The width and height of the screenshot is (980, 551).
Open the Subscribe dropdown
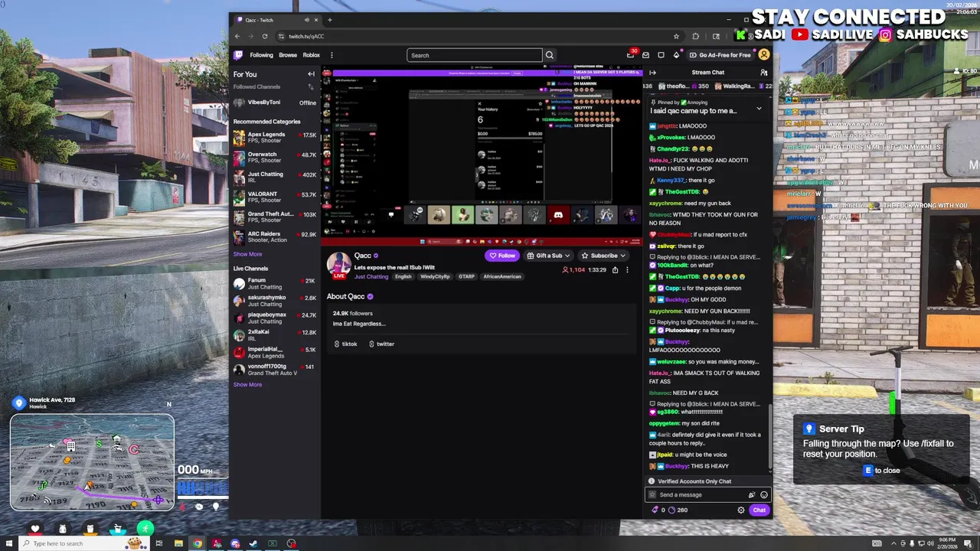[x=603, y=256]
